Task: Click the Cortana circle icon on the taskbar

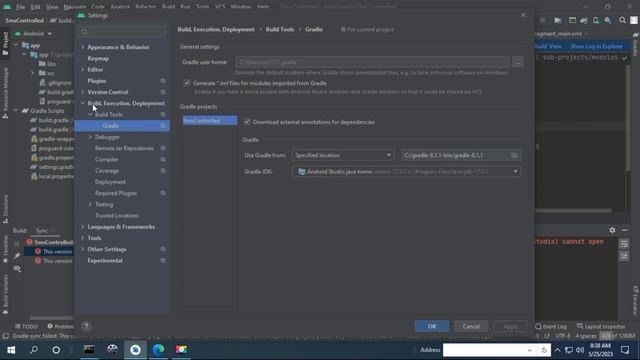Action: [56, 350]
